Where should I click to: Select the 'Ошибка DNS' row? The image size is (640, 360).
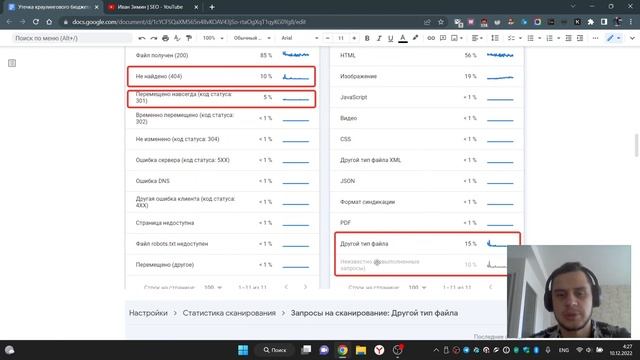(x=222, y=181)
